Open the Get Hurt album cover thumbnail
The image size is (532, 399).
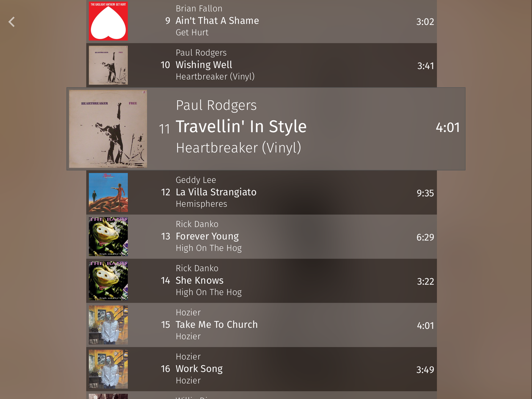(x=108, y=21)
